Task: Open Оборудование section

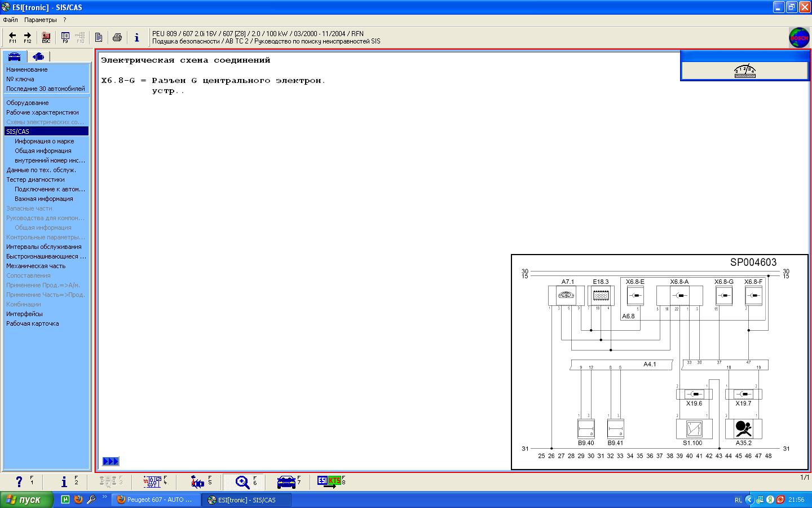Action: click(28, 103)
